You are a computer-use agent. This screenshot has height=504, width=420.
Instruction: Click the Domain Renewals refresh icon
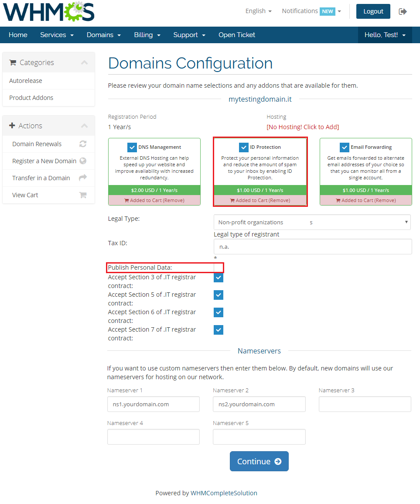83,144
